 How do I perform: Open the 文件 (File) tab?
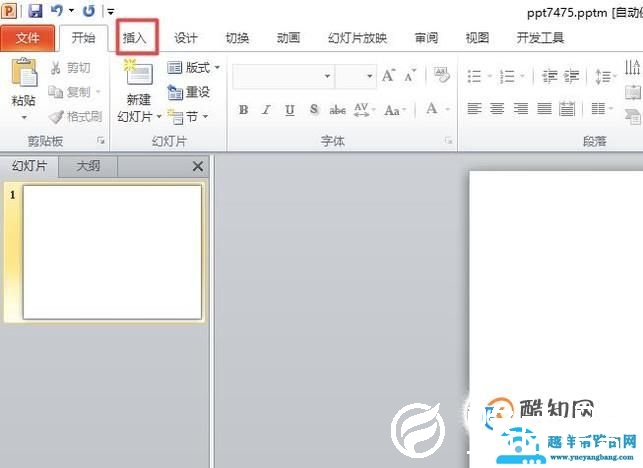27,38
